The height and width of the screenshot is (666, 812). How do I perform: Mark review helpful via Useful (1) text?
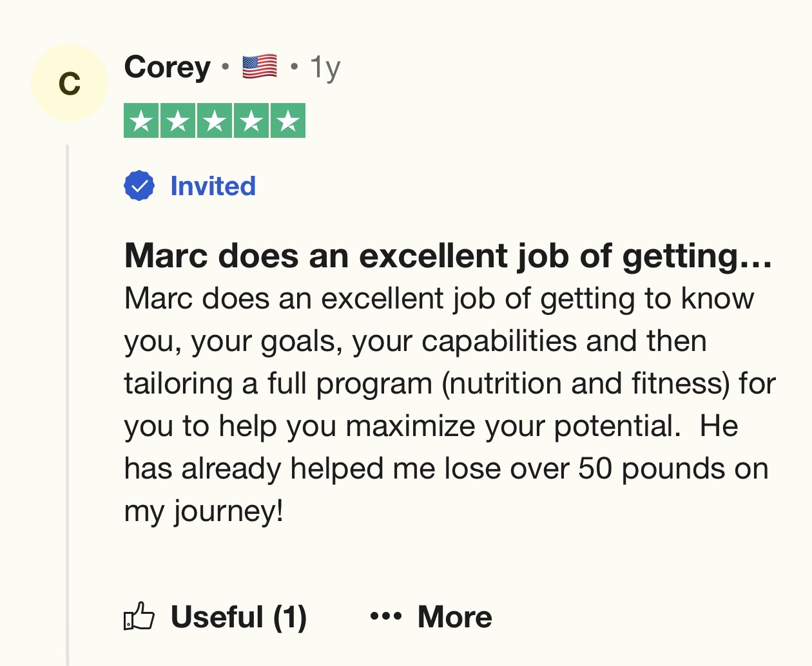click(238, 616)
